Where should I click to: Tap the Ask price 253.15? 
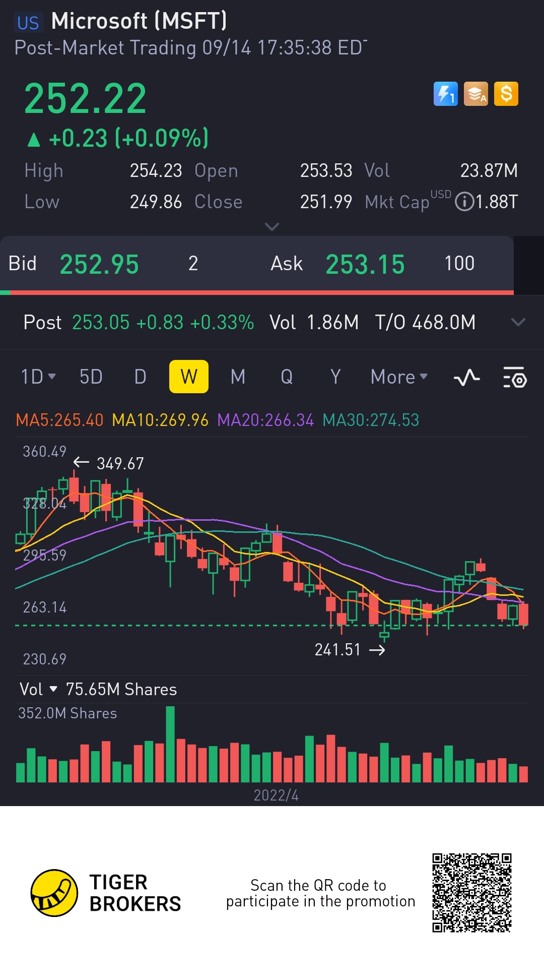[365, 264]
